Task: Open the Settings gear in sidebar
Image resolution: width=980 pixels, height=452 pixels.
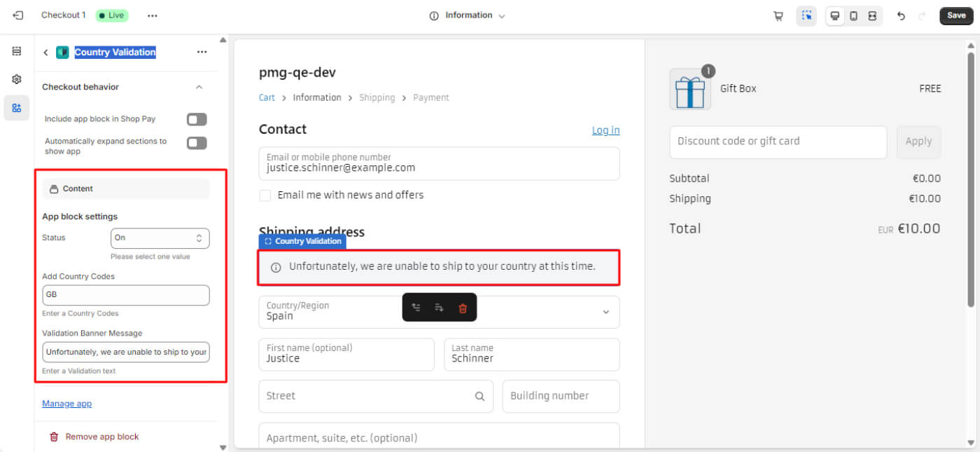Action: point(17,79)
